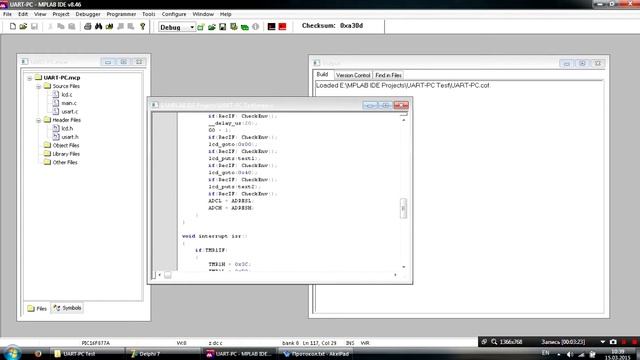Viewport: 640px width, 360px height.
Task: Open the File menu
Action: [7, 14]
